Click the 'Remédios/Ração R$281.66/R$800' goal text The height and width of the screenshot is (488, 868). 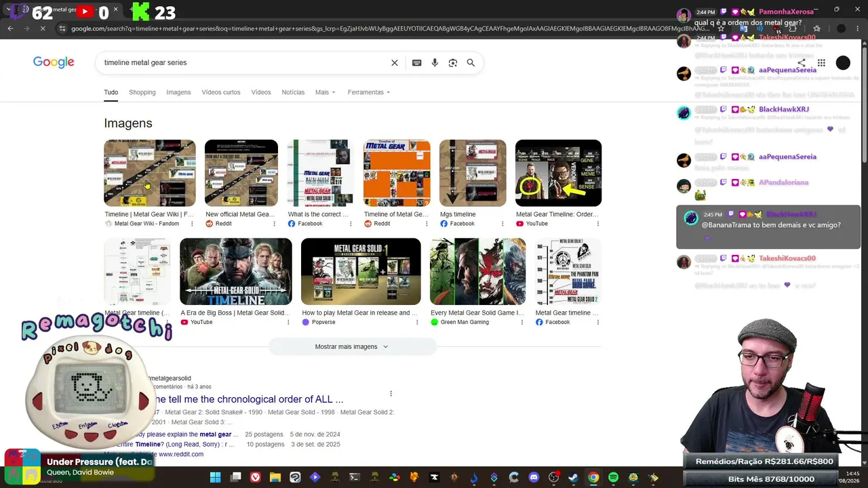tap(764, 462)
